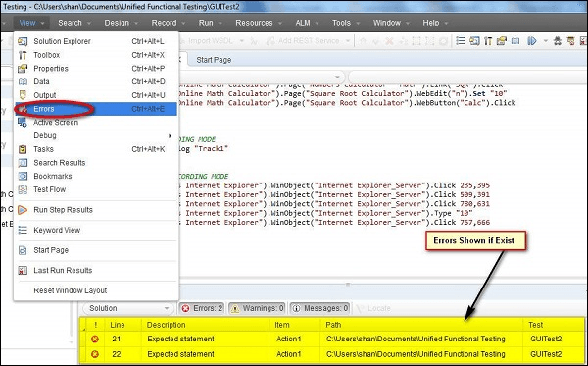Click the path cell in line 21 row

click(416, 339)
